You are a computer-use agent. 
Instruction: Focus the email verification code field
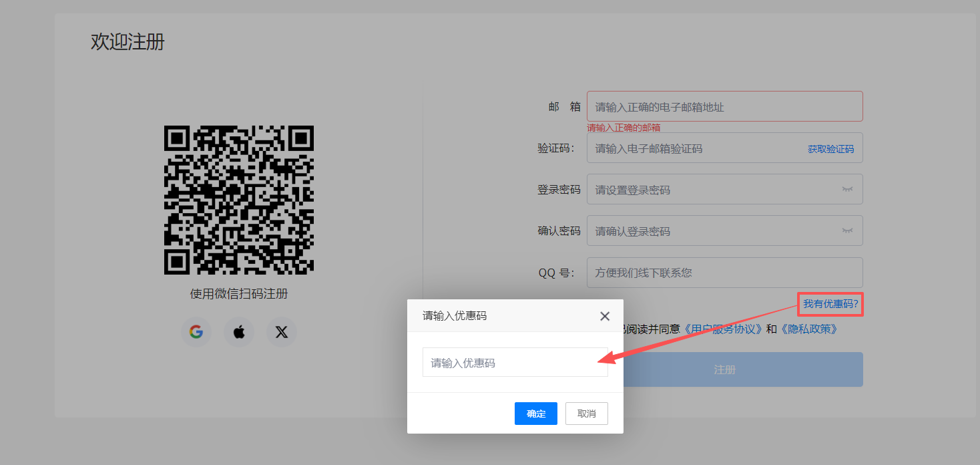click(x=725, y=148)
